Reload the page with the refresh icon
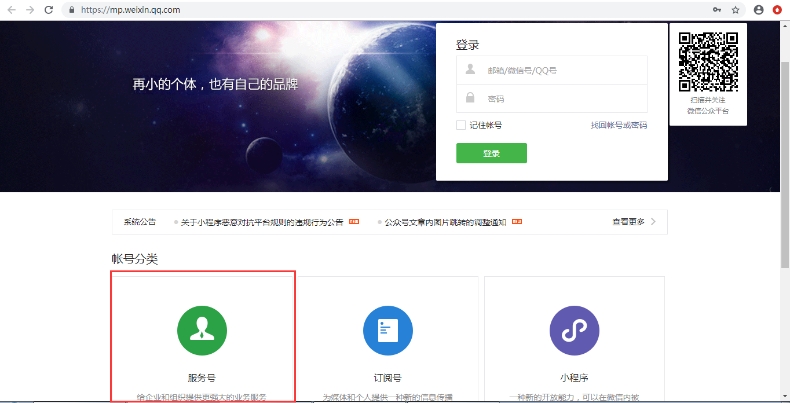Image resolution: width=790 pixels, height=403 pixels. tap(48, 9)
